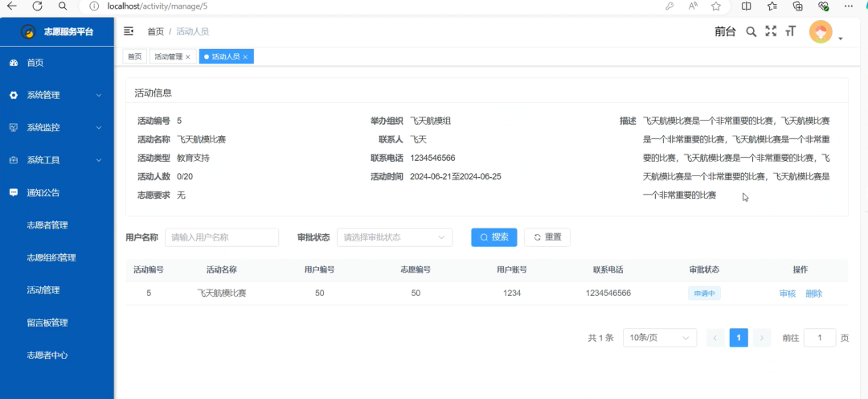
Task: Focus the 用户名称 input field
Action: [x=222, y=237]
